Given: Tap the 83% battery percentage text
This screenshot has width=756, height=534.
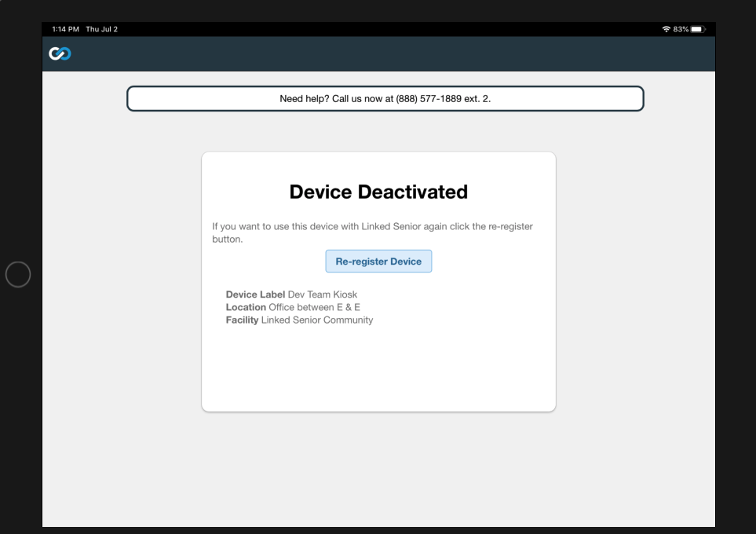Looking at the screenshot, I should click(x=681, y=30).
